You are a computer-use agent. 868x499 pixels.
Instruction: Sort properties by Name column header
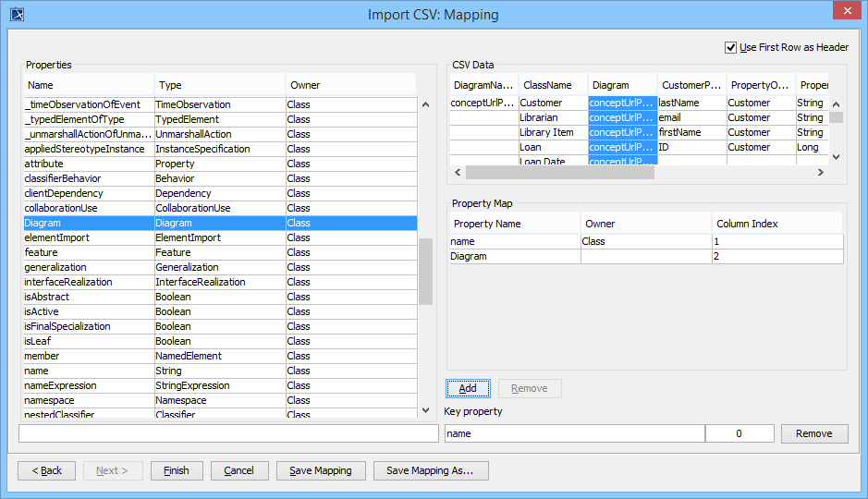[88, 85]
